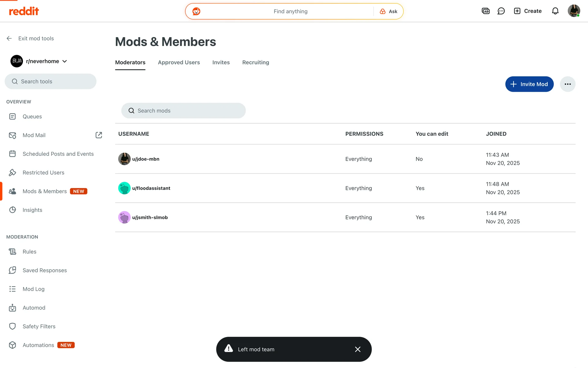Open the chat messages icon

501,11
